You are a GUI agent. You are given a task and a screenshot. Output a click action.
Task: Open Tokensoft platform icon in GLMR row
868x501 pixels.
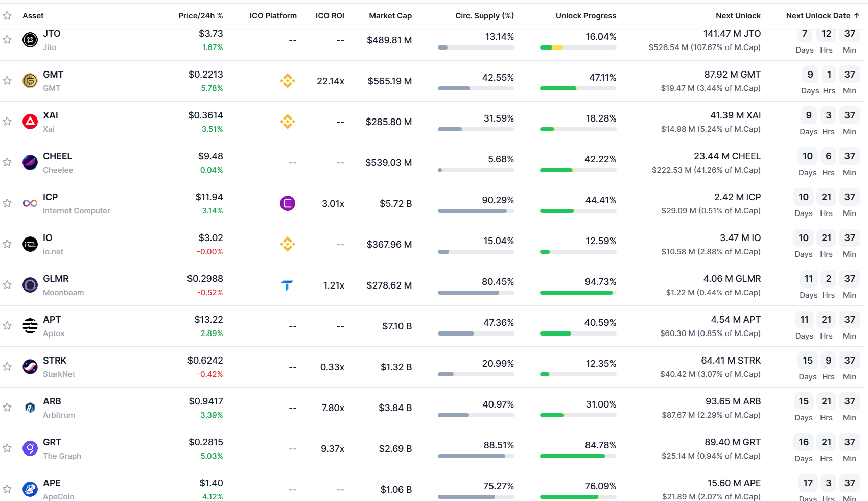pyautogui.click(x=287, y=285)
